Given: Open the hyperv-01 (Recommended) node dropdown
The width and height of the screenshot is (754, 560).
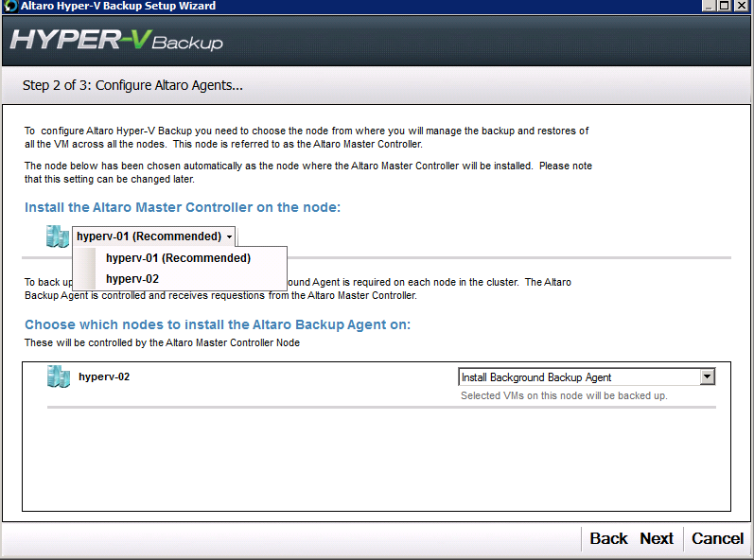Looking at the screenshot, I should pyautogui.click(x=154, y=236).
